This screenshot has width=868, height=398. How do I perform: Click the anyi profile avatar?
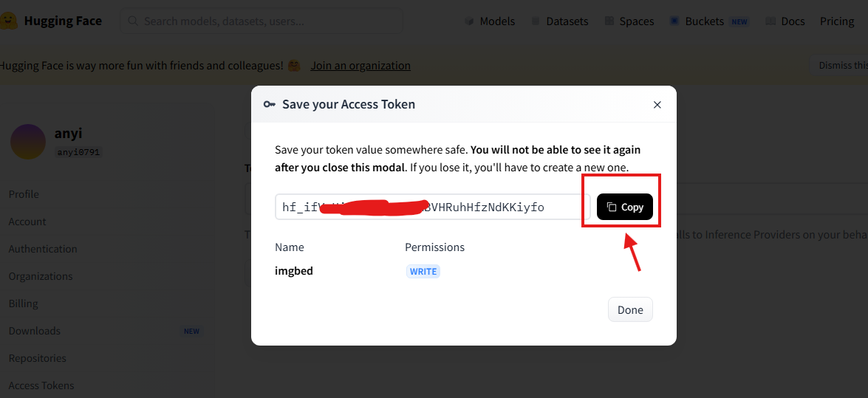27,142
